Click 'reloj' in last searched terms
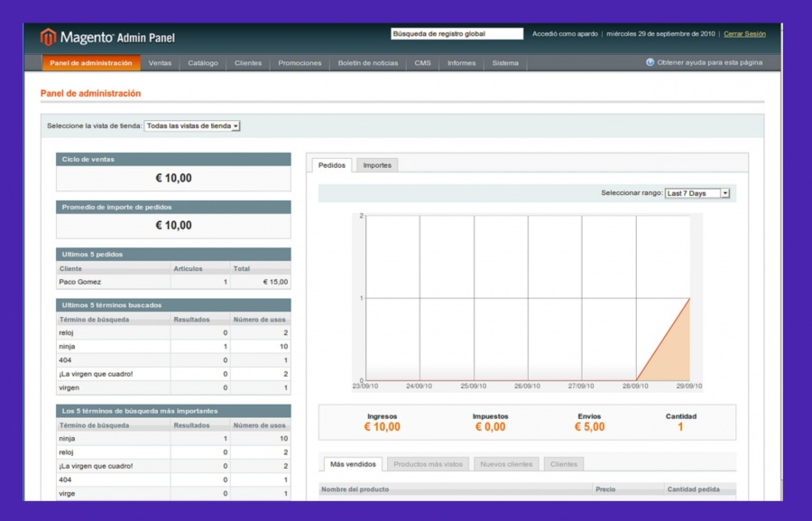Image resolution: width=812 pixels, height=521 pixels. point(66,333)
